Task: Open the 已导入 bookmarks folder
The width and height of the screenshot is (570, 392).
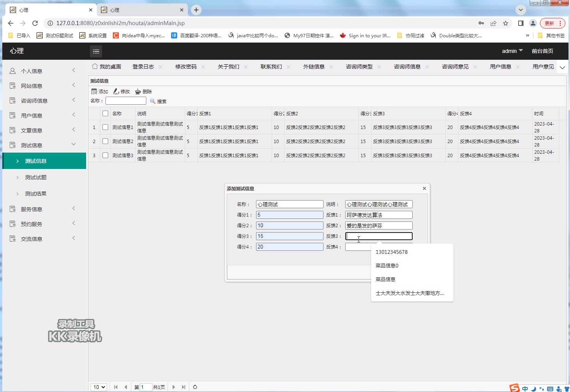Action: 19,35
